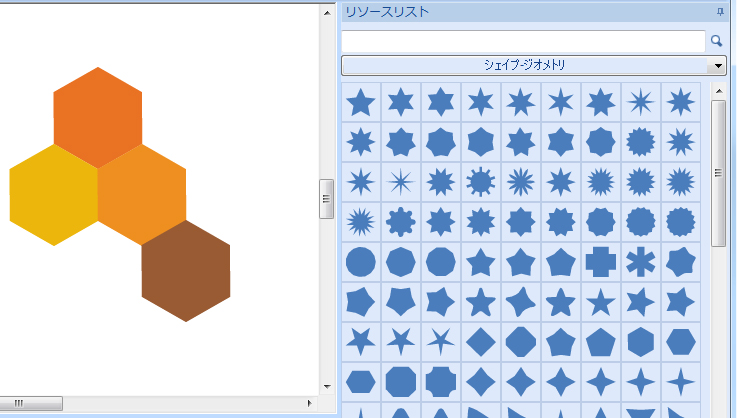Select the tilted curvy four-point star
Image resolution: width=737 pixels, height=418 pixels.
click(x=520, y=301)
